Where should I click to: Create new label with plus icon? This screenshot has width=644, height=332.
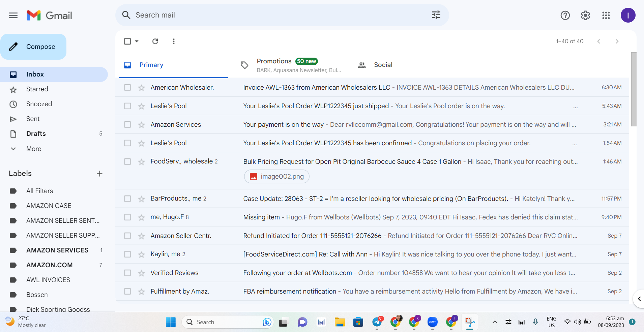click(x=99, y=174)
